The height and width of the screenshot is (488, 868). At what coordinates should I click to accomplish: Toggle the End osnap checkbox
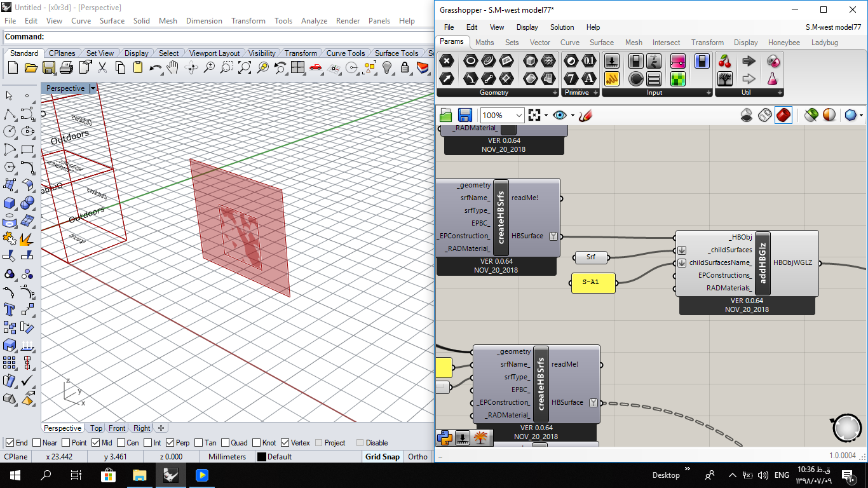(10, 443)
